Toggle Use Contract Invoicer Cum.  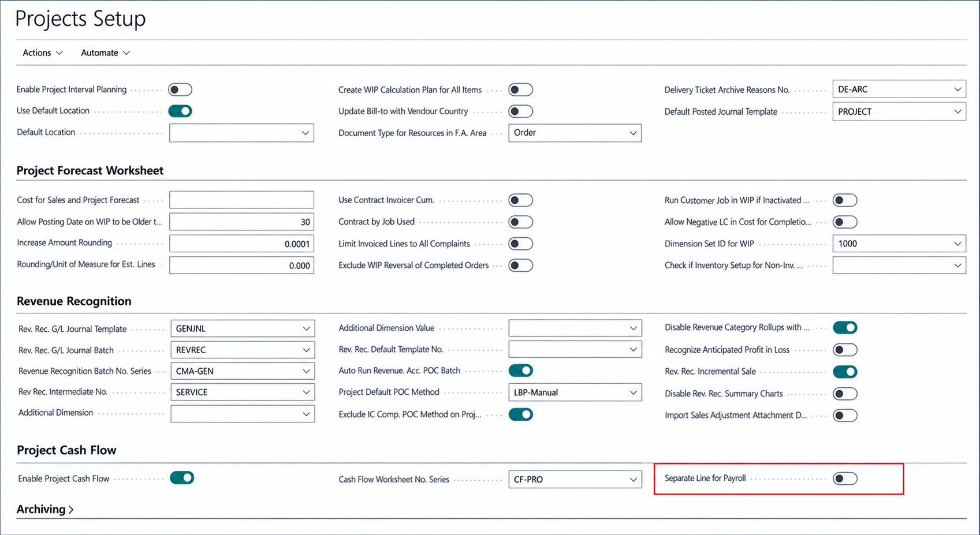520,200
